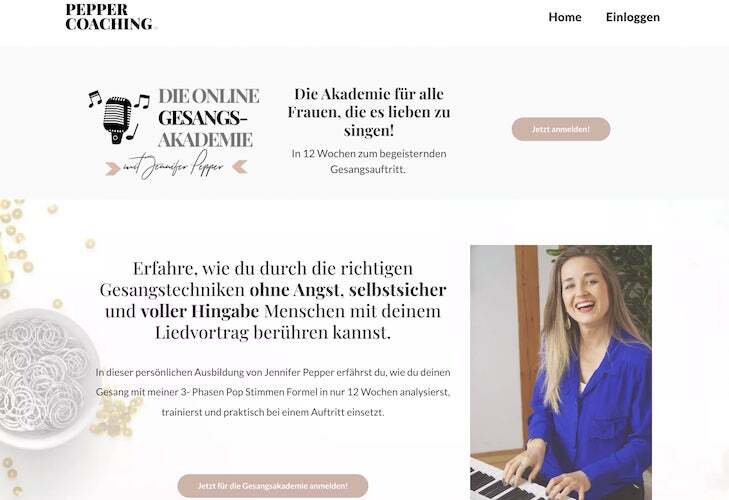Screen dimensions: 729x500
Task: Click the single music note below microphone
Action: [133, 132]
